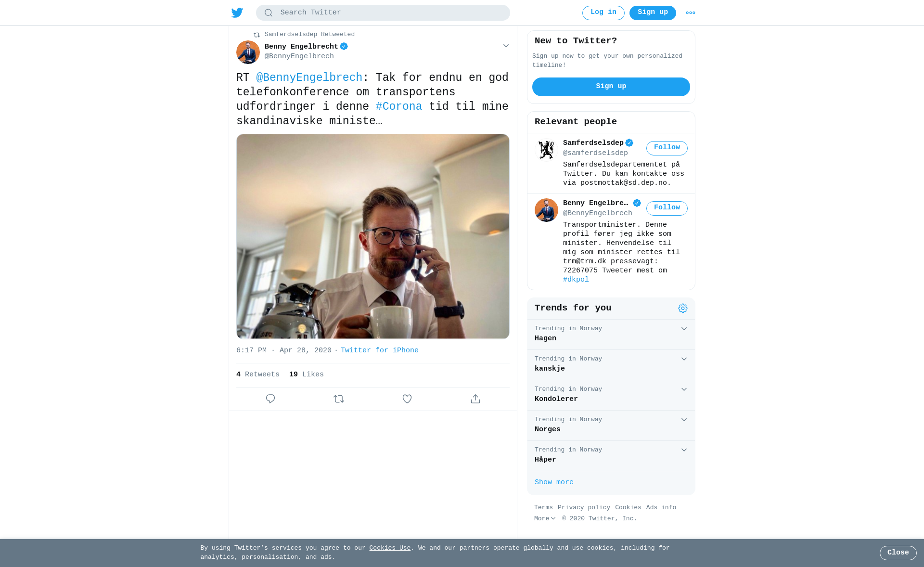
Task: Click the reply speech bubble icon
Action: click(270, 399)
